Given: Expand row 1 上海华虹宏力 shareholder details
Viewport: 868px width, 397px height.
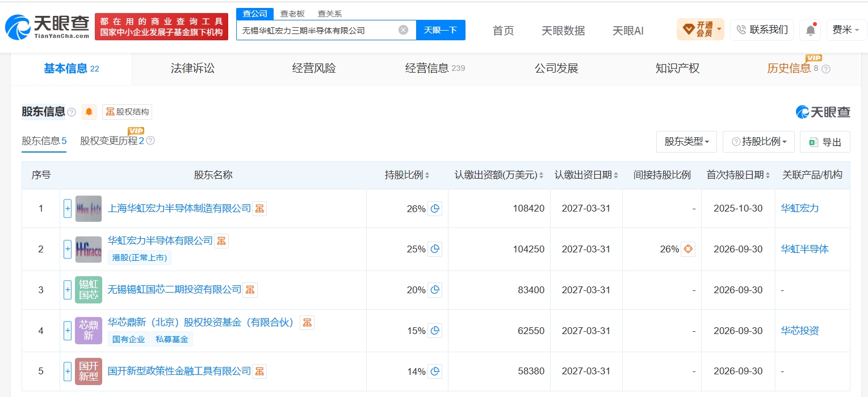Looking at the screenshot, I should click(x=68, y=209).
